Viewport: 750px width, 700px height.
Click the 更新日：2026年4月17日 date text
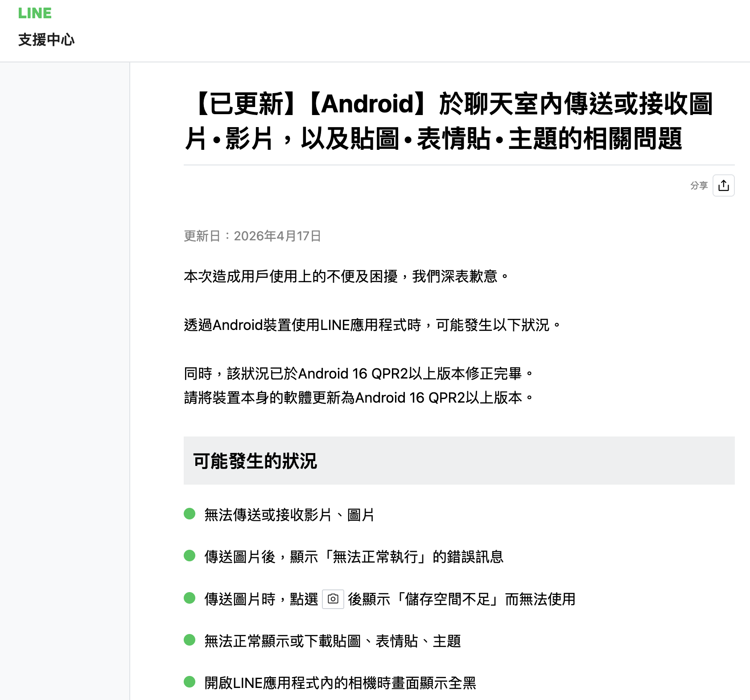[252, 236]
